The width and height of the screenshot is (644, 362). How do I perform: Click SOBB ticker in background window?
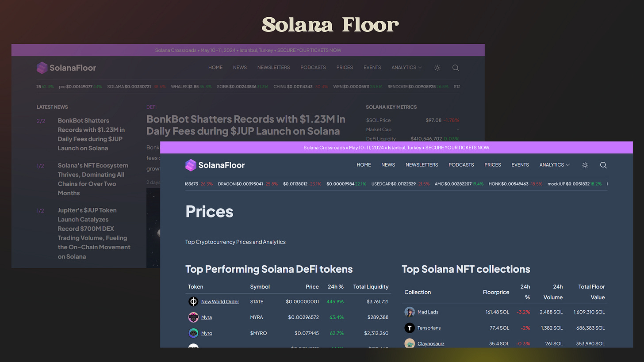point(242,87)
